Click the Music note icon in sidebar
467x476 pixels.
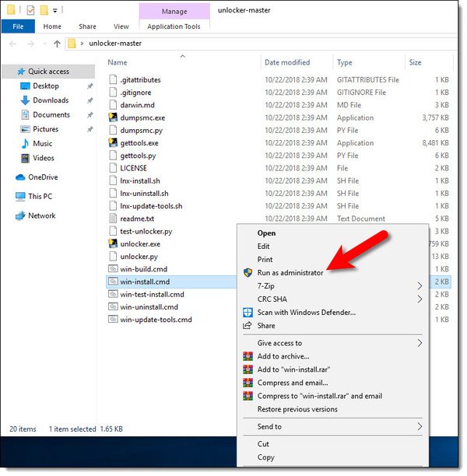click(25, 143)
